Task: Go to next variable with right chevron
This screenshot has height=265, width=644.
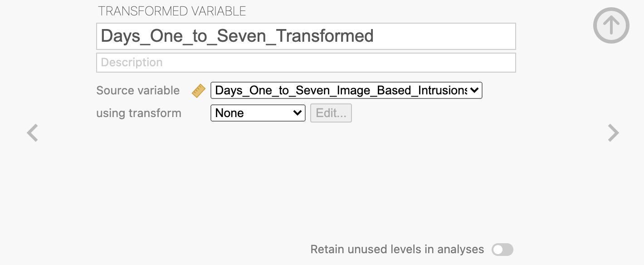Action: click(x=613, y=133)
